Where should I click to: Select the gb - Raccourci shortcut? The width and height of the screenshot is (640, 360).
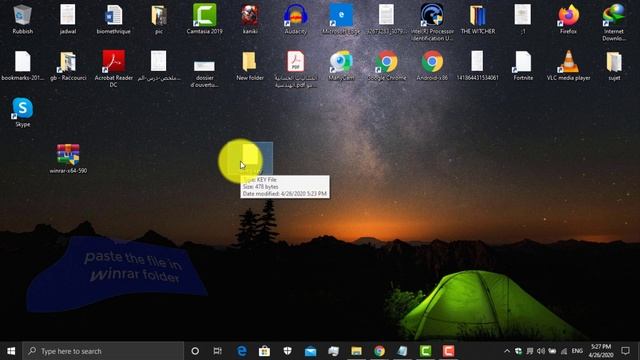(68, 62)
